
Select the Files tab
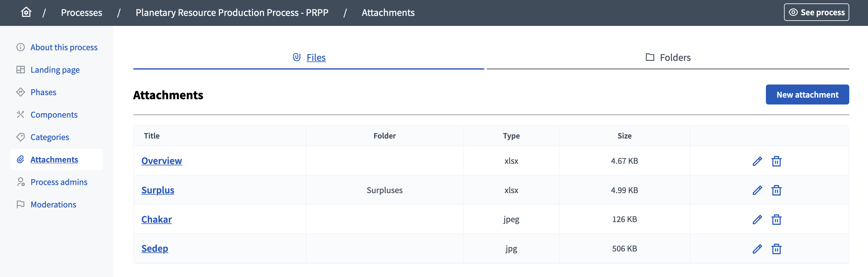tap(315, 57)
